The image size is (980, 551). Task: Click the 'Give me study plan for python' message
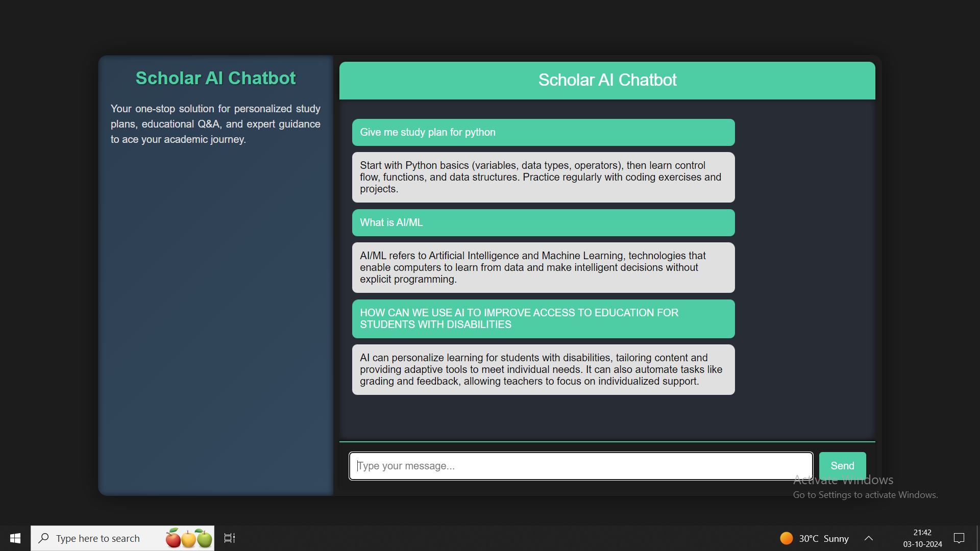point(543,132)
